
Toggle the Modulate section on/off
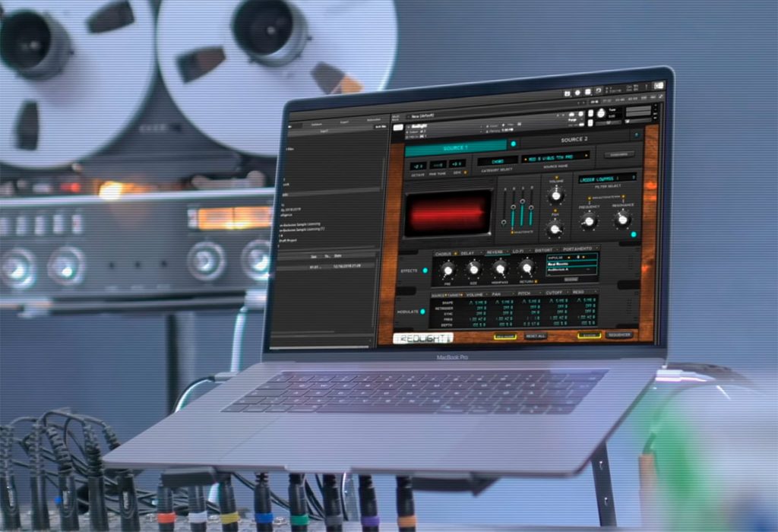click(422, 312)
